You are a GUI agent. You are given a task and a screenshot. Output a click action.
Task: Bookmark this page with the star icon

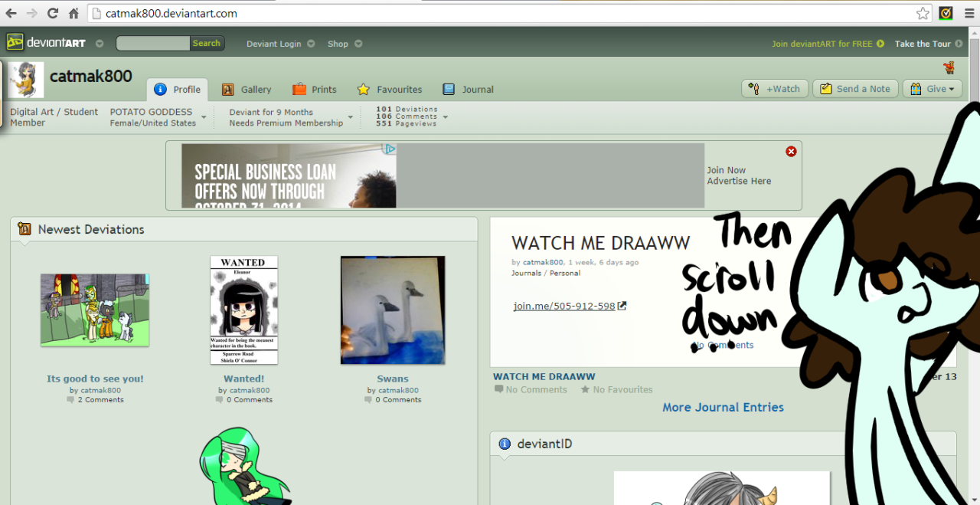tap(923, 13)
